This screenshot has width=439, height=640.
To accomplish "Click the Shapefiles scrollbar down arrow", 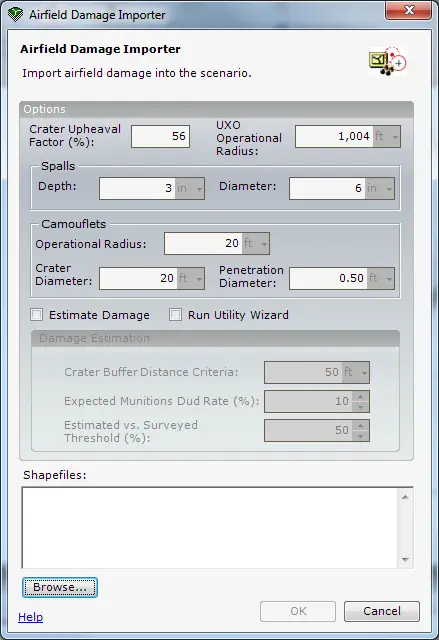I will coord(405,560).
